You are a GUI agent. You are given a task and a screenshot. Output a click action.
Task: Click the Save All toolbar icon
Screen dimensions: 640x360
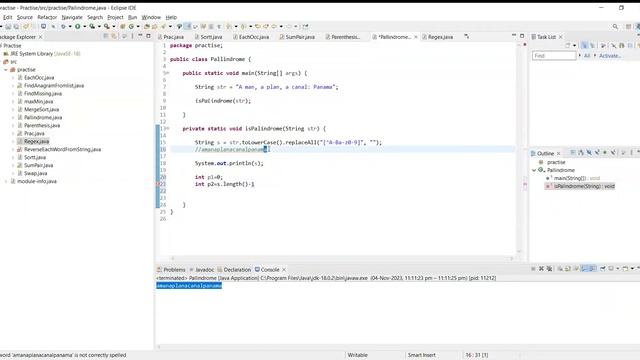16,27
